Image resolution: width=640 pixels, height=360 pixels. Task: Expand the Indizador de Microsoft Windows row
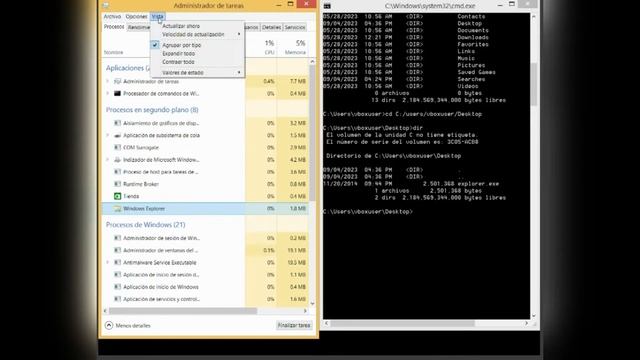click(x=108, y=160)
